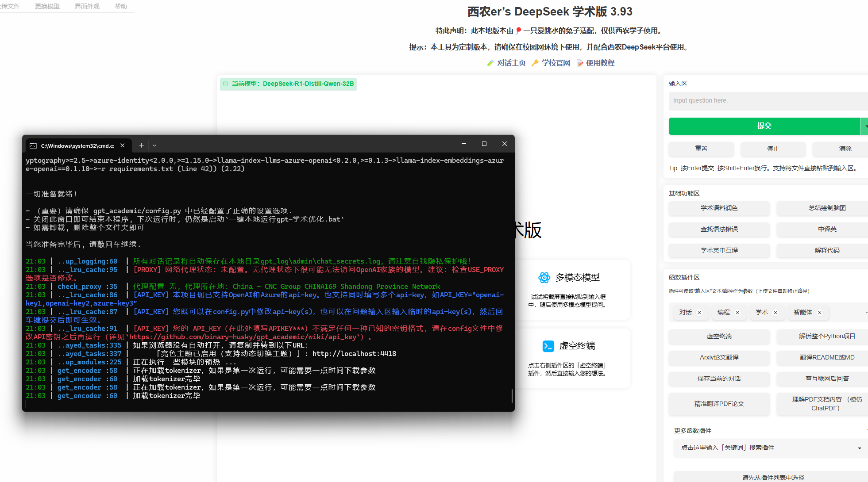Click the 停止 button
The image size is (868, 482).
tap(773, 149)
